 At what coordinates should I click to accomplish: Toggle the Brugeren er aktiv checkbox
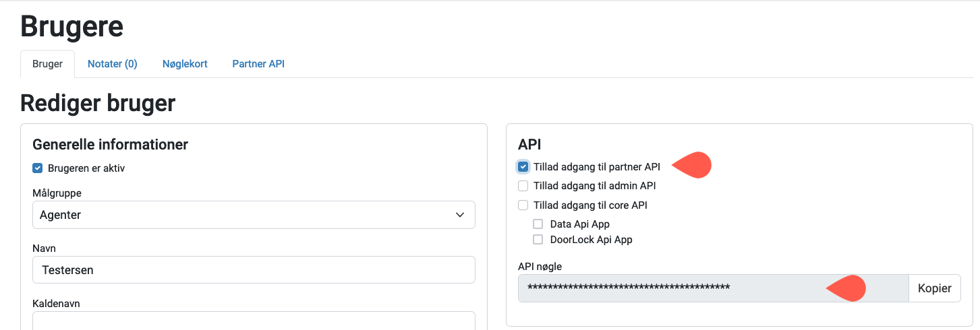point(38,168)
